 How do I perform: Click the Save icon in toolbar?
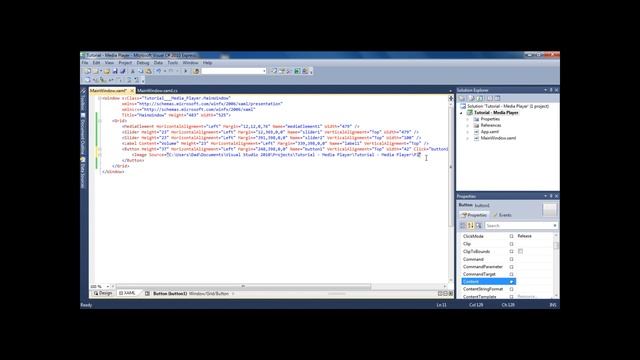point(115,71)
